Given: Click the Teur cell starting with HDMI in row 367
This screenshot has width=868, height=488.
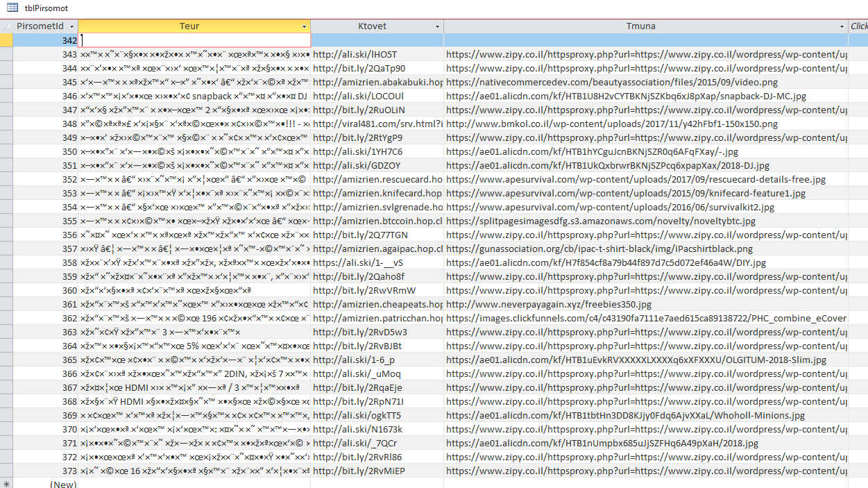Looking at the screenshot, I should pos(194,387).
